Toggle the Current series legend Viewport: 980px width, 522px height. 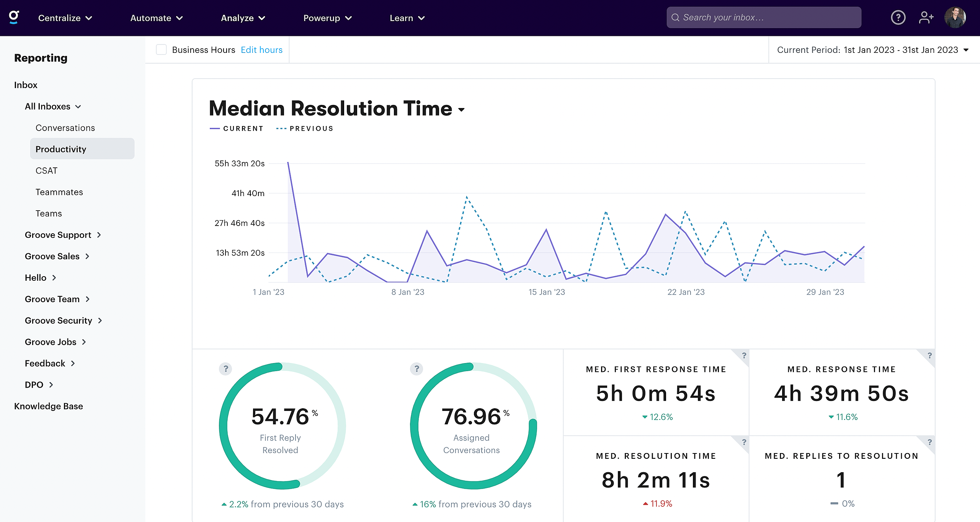(x=237, y=129)
